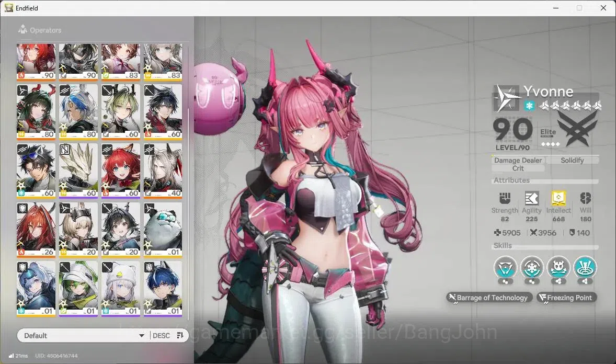Screen dimensions: 616x364
Task: Select the Will attribute icon
Action: (585, 198)
